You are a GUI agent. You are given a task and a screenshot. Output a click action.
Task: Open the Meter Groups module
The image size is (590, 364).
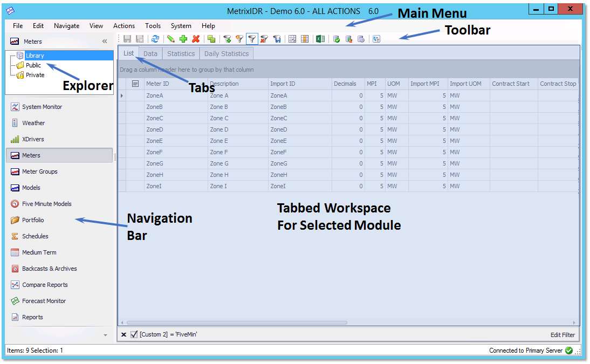pos(59,171)
